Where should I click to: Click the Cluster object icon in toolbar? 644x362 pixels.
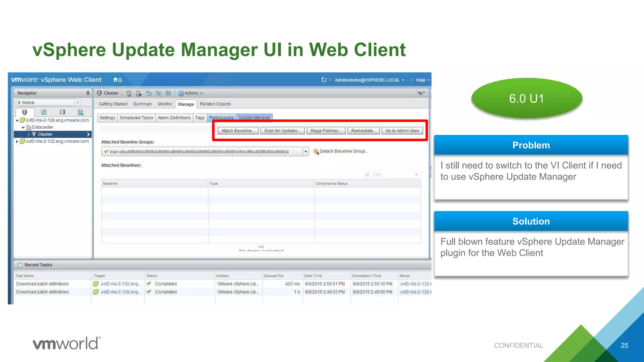click(x=99, y=93)
